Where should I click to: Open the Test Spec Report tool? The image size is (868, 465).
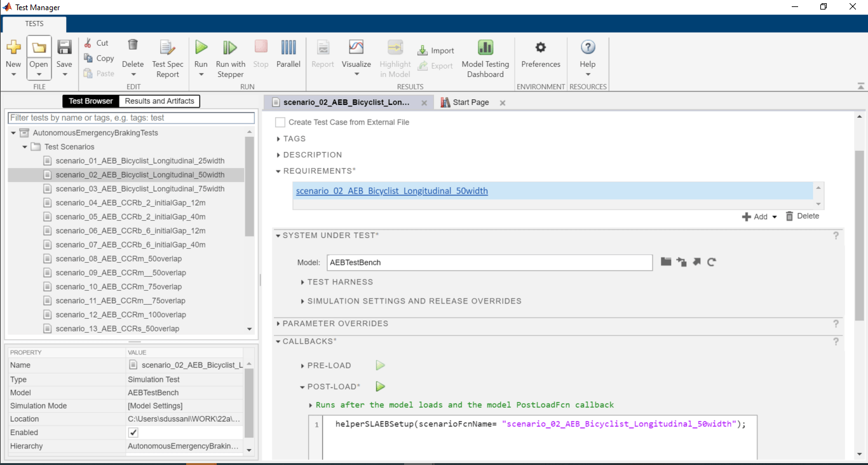167,48
